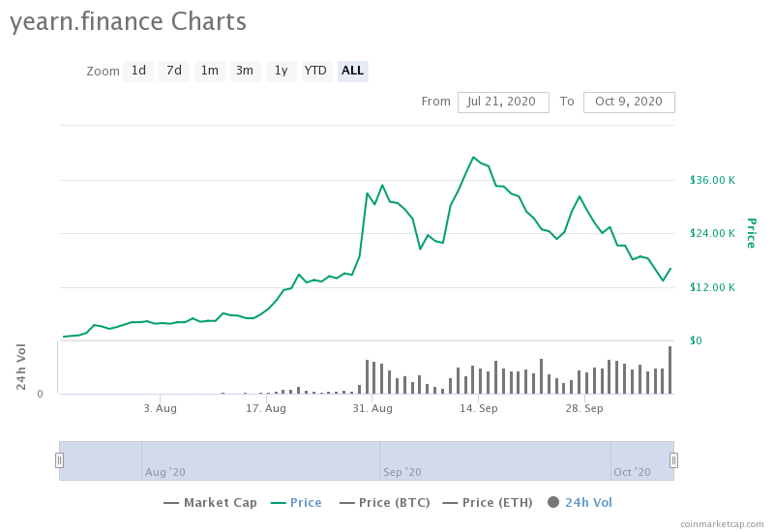Click left handle of range navigator

(59, 460)
